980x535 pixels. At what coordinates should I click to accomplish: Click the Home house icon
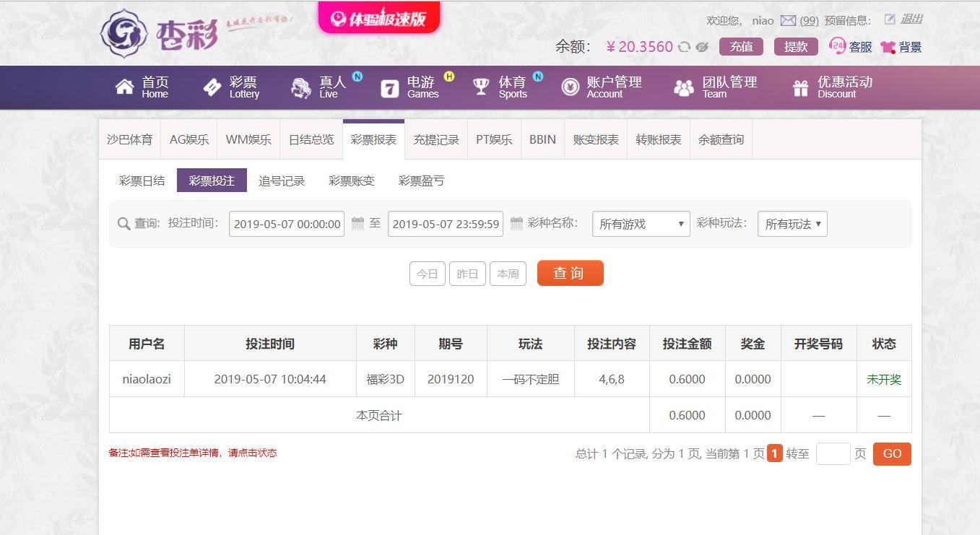(124, 87)
